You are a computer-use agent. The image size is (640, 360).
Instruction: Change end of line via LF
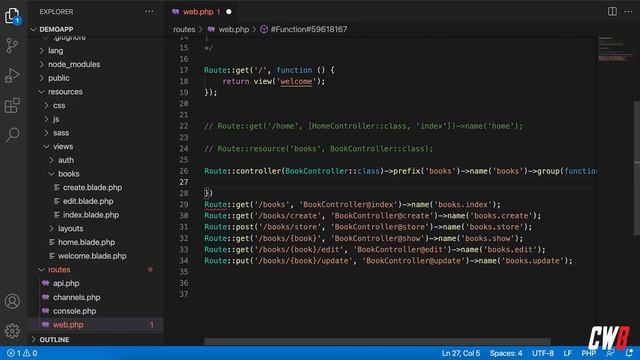click(x=567, y=353)
